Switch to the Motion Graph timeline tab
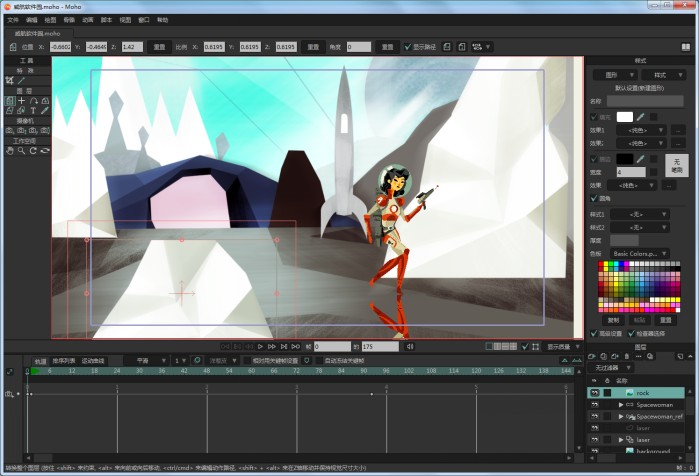This screenshot has width=699, height=476. click(x=93, y=361)
